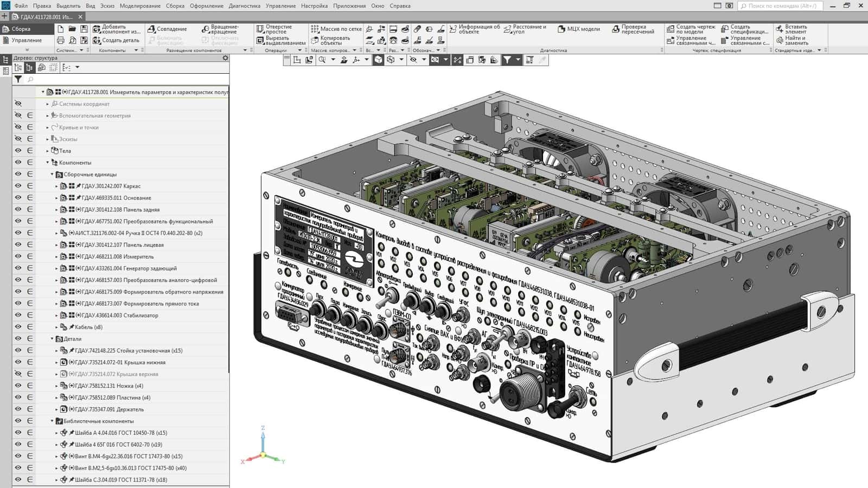
Task: Open the Справка menu
Action: pos(400,6)
